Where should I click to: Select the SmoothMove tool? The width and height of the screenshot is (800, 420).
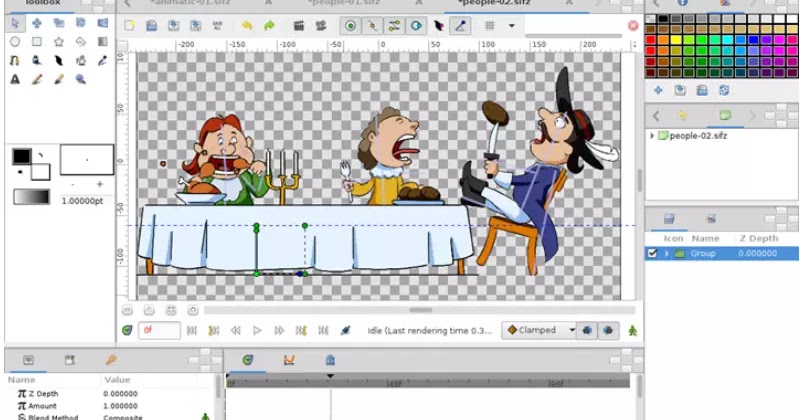(37, 23)
